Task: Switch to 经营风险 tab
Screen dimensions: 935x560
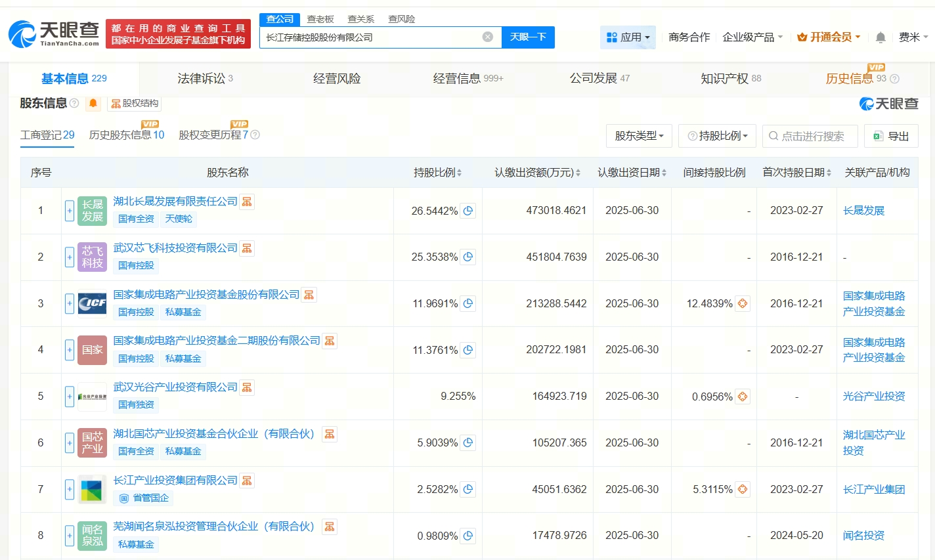Action: (337, 79)
